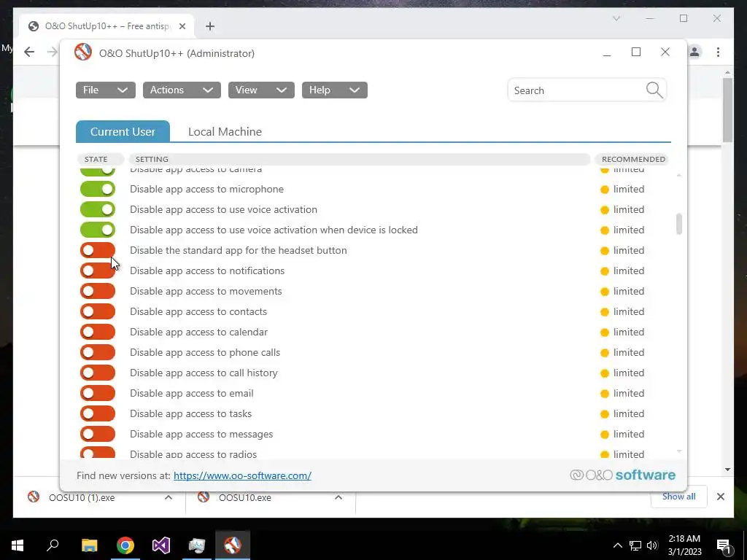747x560 pixels.
Task: Toggle Disable app access to use voice activation
Action: pos(98,209)
